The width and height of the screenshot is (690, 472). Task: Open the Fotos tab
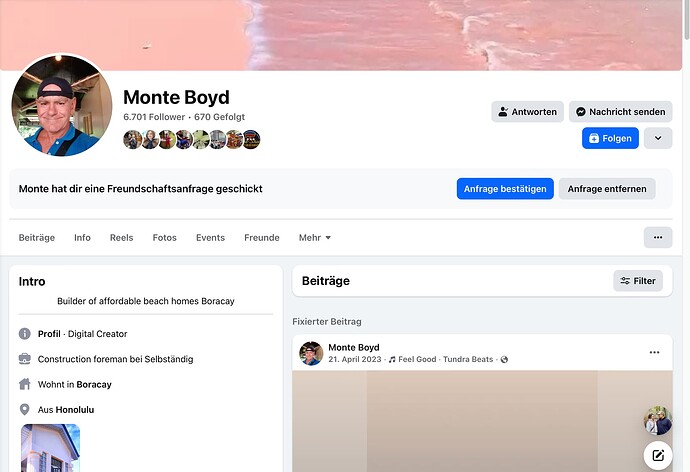pos(165,238)
